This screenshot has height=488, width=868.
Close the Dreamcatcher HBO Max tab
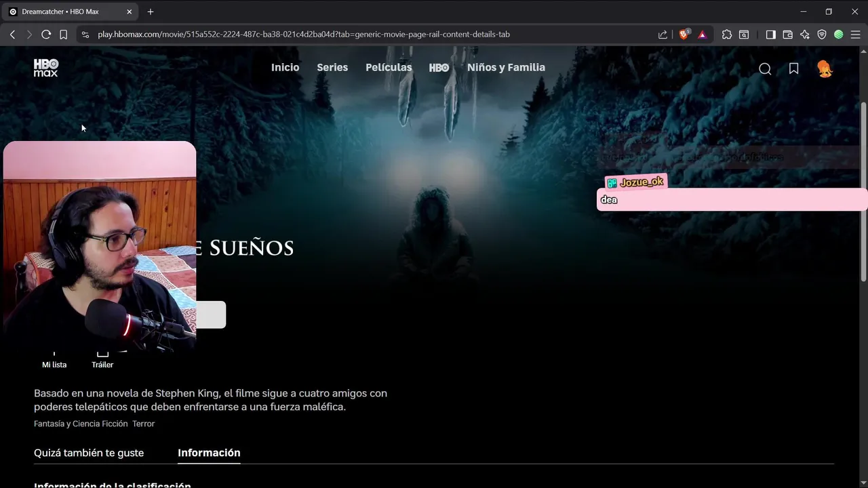(x=130, y=12)
